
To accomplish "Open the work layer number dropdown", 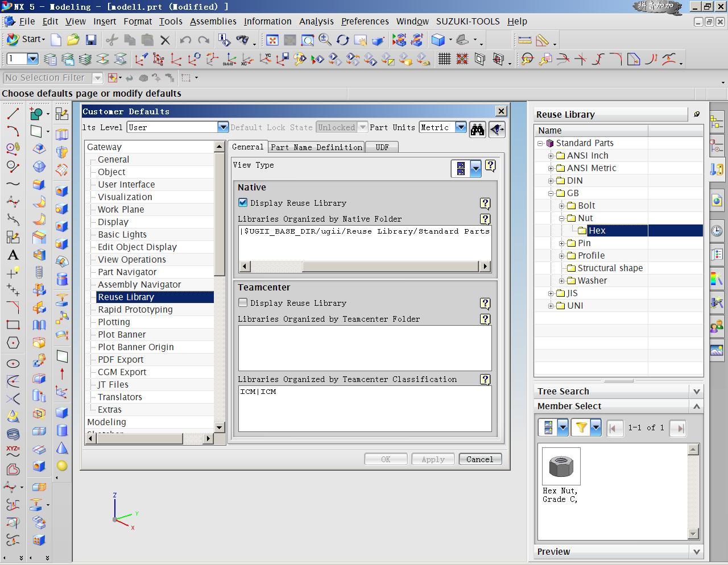I will point(32,59).
